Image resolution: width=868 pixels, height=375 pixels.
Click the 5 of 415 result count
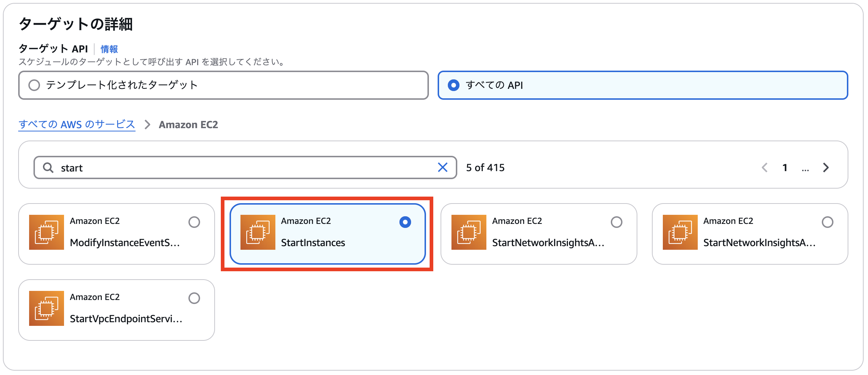485,167
